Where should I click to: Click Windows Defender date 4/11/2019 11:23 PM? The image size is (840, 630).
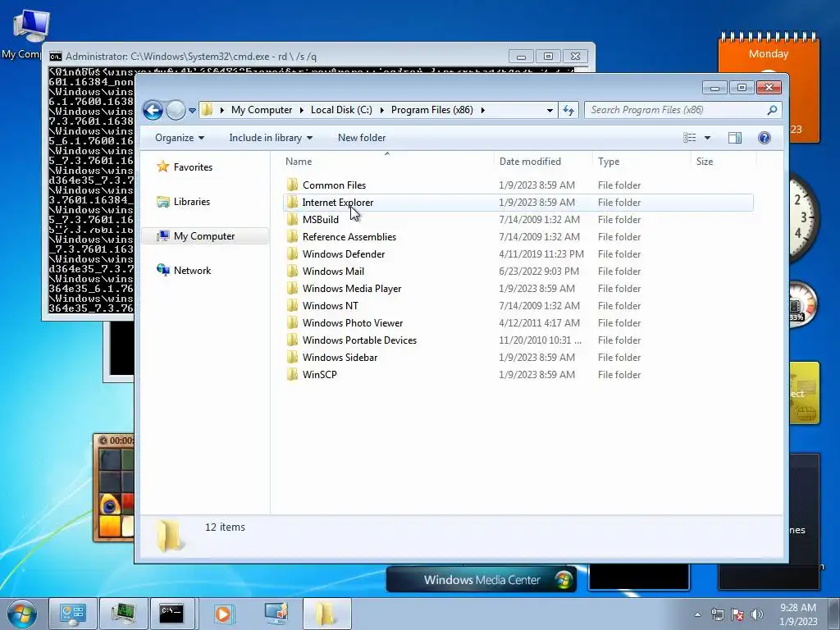pos(541,254)
